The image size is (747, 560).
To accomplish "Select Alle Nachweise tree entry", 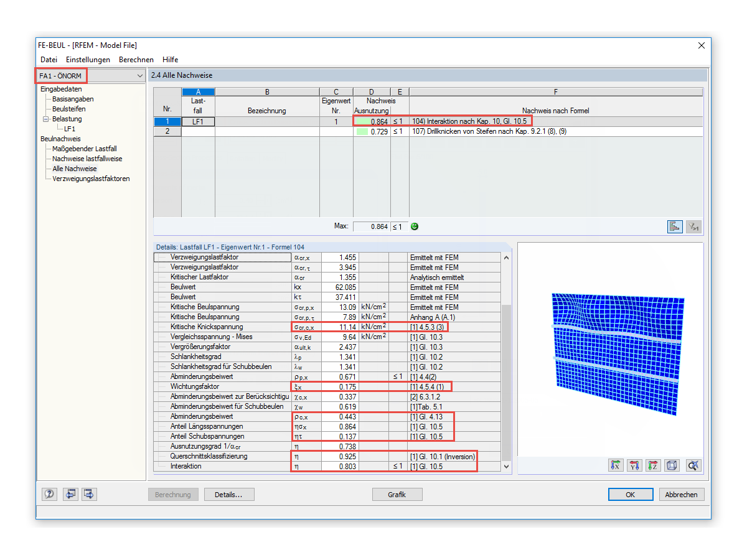I will tap(75, 169).
